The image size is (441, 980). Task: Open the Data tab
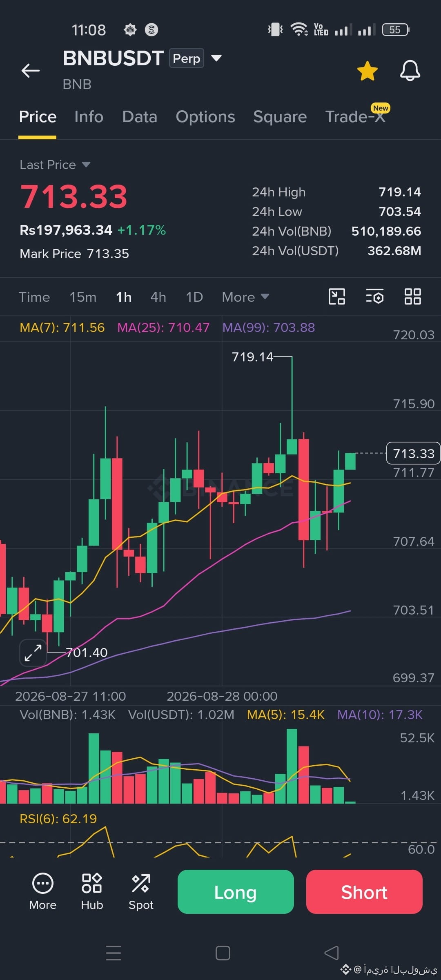point(140,117)
